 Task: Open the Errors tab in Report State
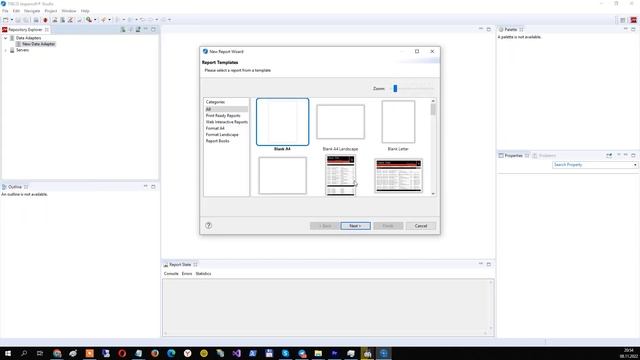[x=187, y=273]
